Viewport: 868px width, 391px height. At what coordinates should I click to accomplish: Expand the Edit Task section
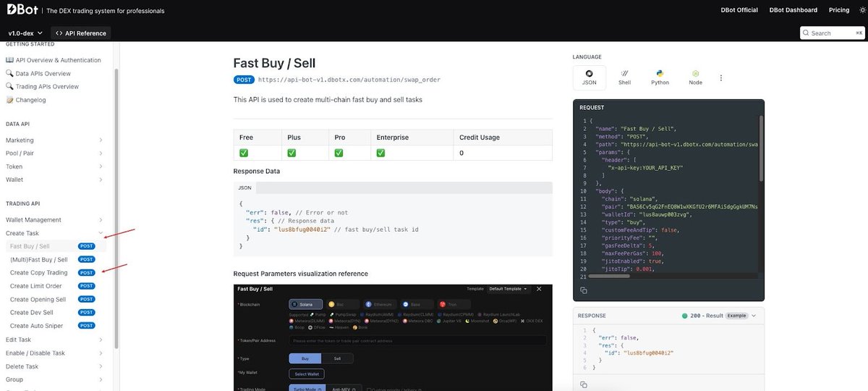tap(54, 340)
